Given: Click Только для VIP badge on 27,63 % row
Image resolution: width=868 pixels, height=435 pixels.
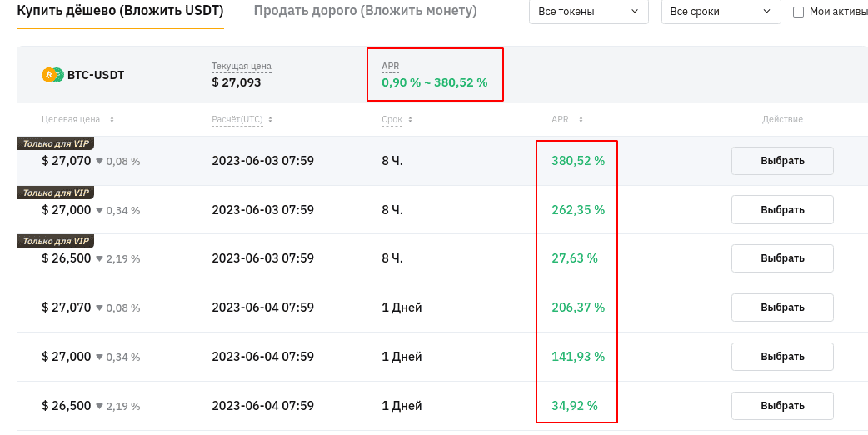Looking at the screenshot, I should tap(56, 241).
